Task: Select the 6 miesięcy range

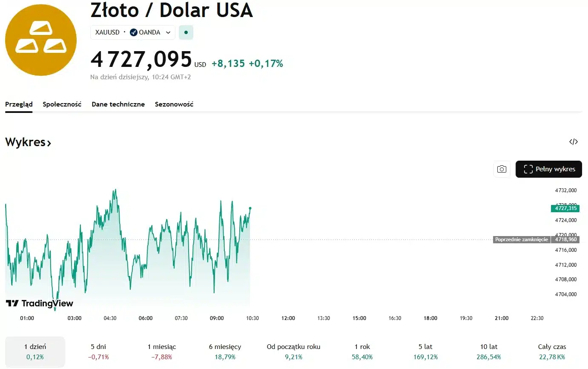Action: [x=225, y=352]
